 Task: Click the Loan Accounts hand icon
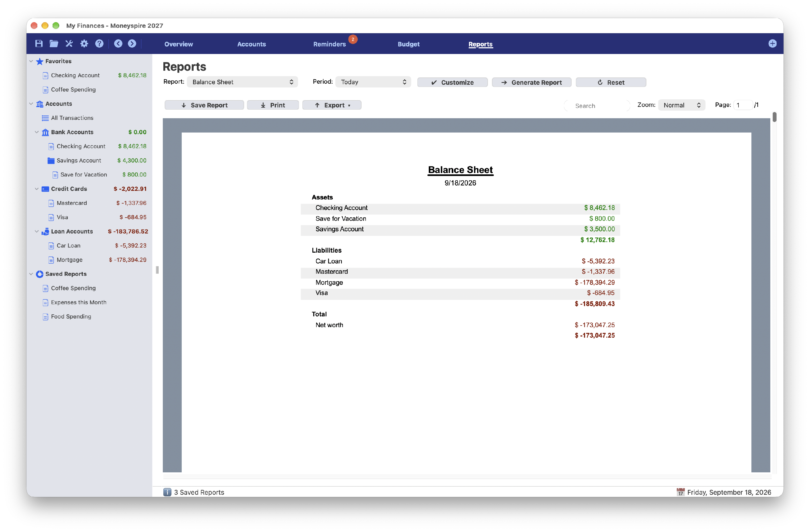click(45, 231)
